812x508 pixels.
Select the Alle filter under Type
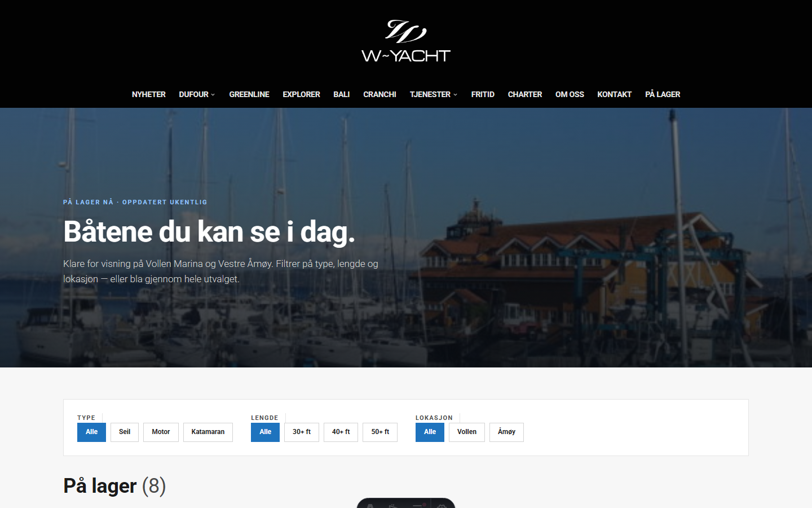[x=91, y=432]
